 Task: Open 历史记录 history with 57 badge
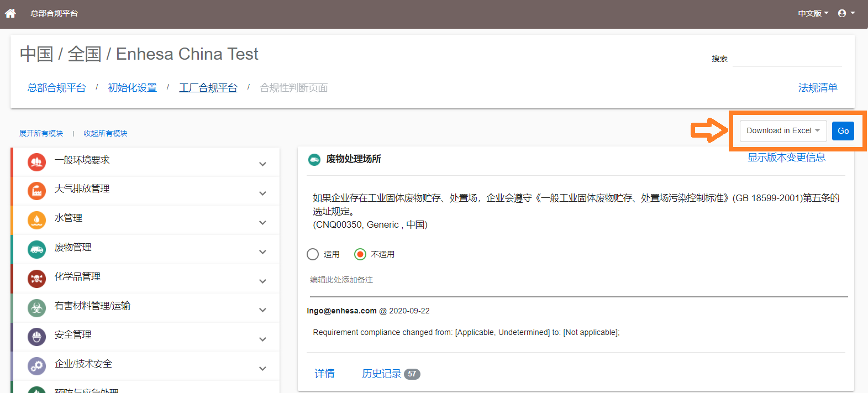[391, 374]
